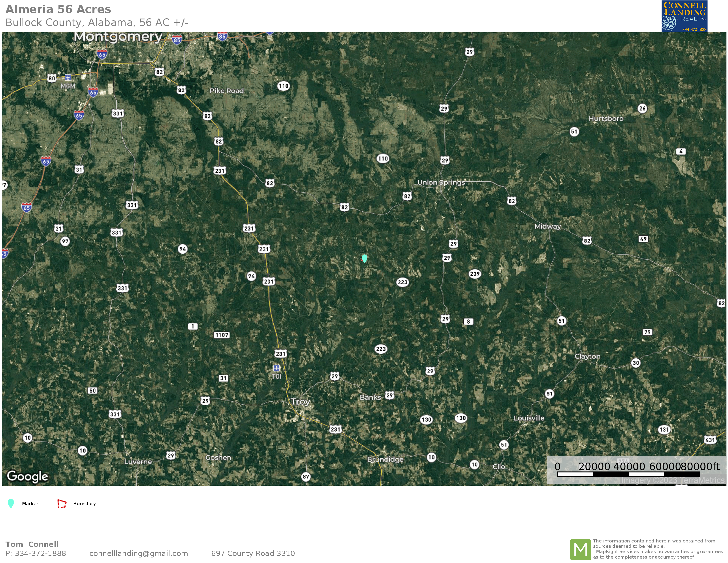
Task: Click the TOI airport icon near Troy
Action: [x=276, y=368]
